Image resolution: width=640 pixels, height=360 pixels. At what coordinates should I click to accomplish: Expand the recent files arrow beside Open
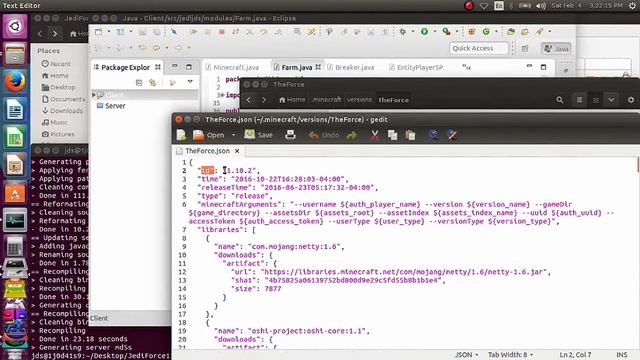(x=233, y=135)
